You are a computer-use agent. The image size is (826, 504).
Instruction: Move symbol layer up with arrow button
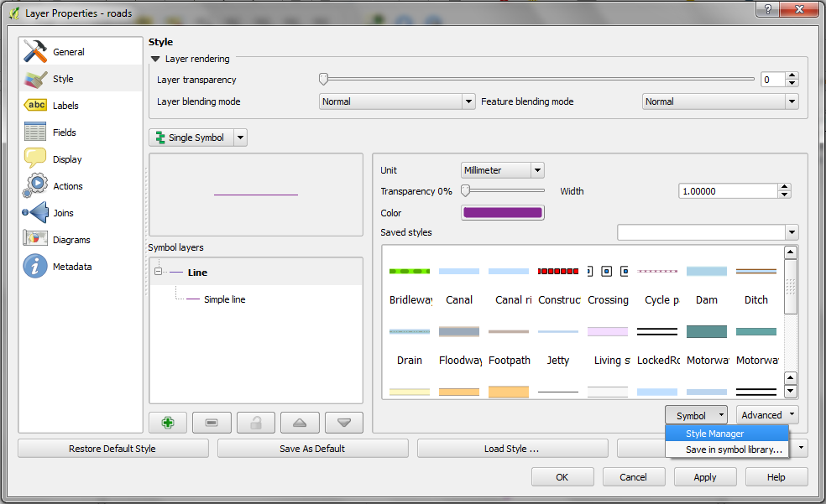(x=300, y=423)
